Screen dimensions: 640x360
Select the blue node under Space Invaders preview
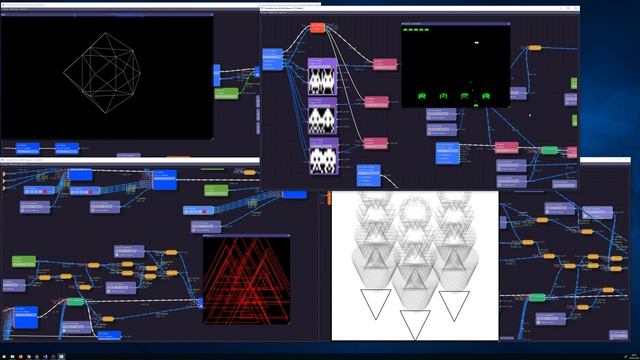(x=447, y=153)
